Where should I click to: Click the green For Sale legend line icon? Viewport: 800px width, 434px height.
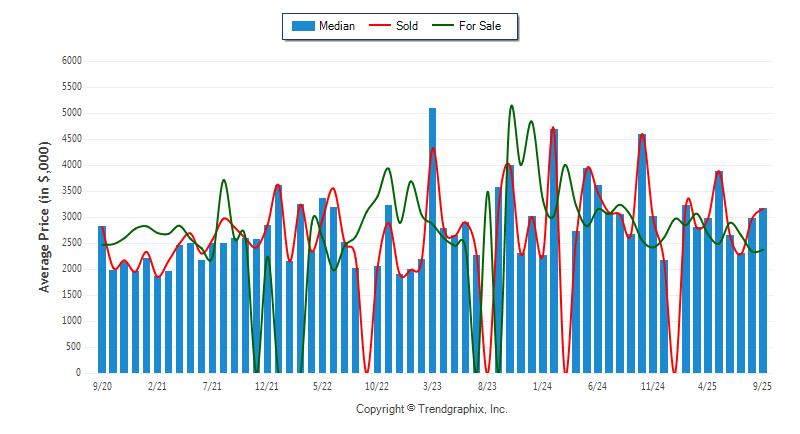(x=441, y=26)
